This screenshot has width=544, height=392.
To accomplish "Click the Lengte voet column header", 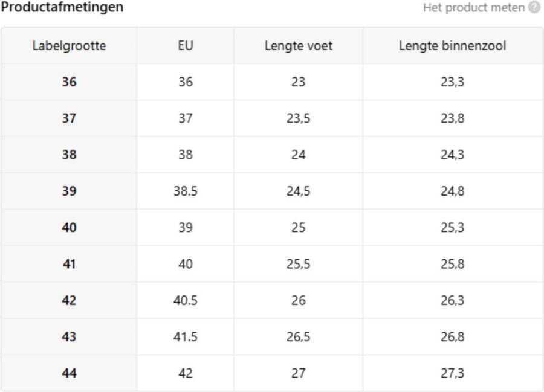I will point(299,46).
